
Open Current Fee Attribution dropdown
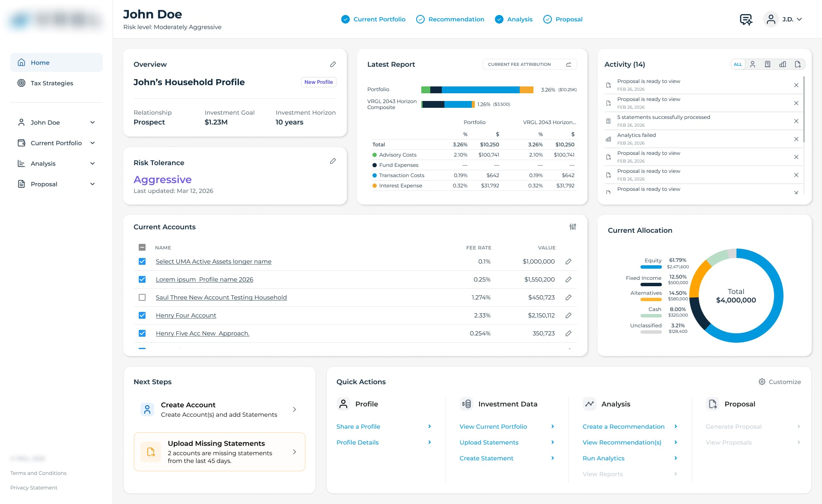pos(530,64)
